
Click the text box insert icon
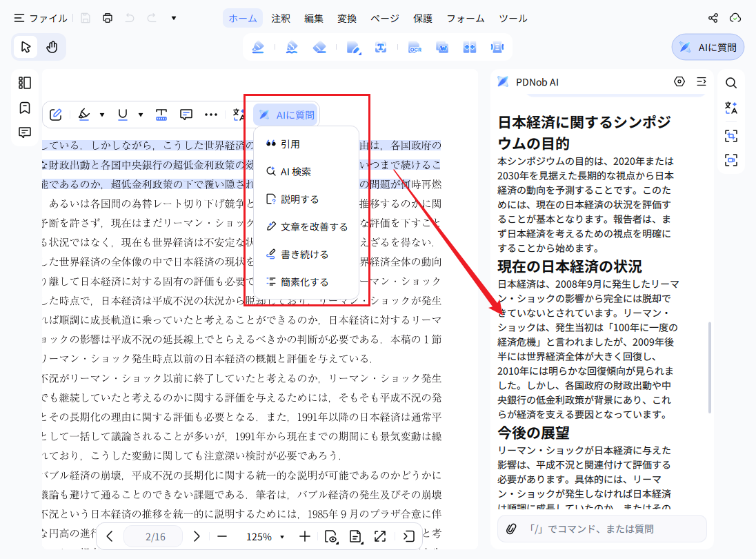(x=161, y=115)
